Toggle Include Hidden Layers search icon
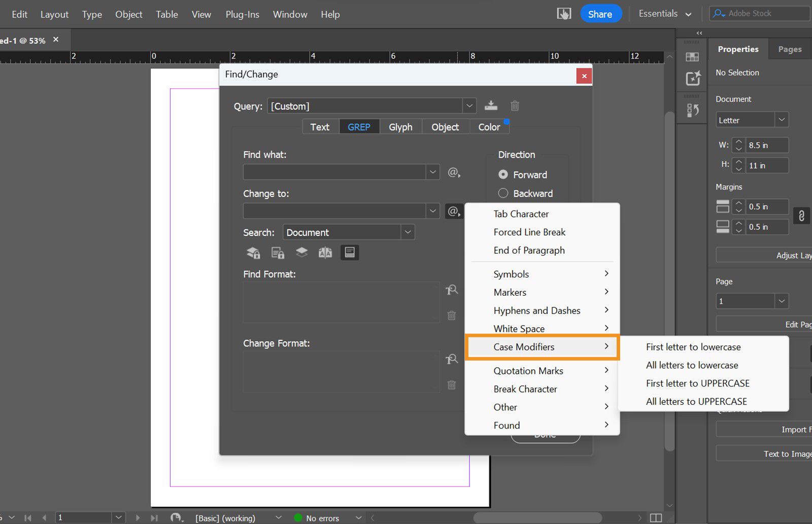 (x=301, y=253)
